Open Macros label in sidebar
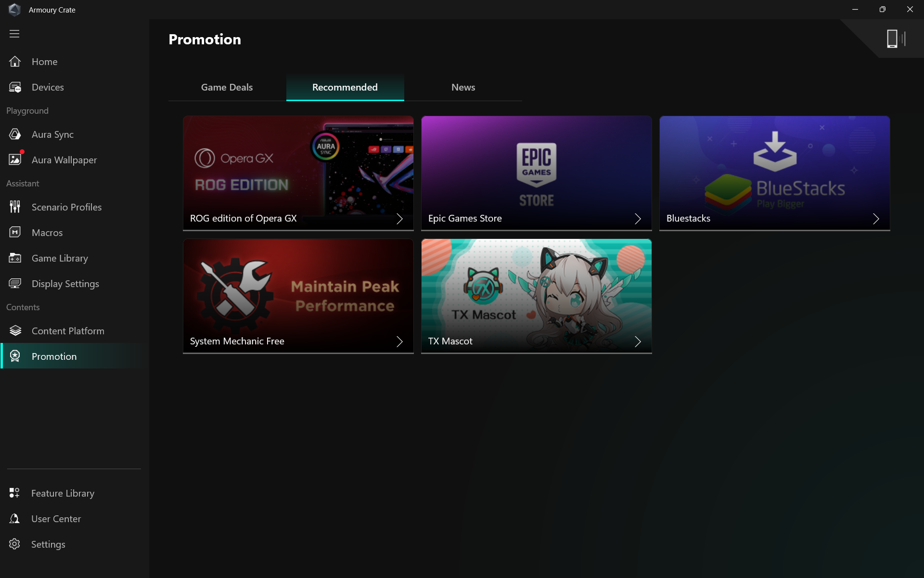The image size is (924, 578). coord(47,233)
